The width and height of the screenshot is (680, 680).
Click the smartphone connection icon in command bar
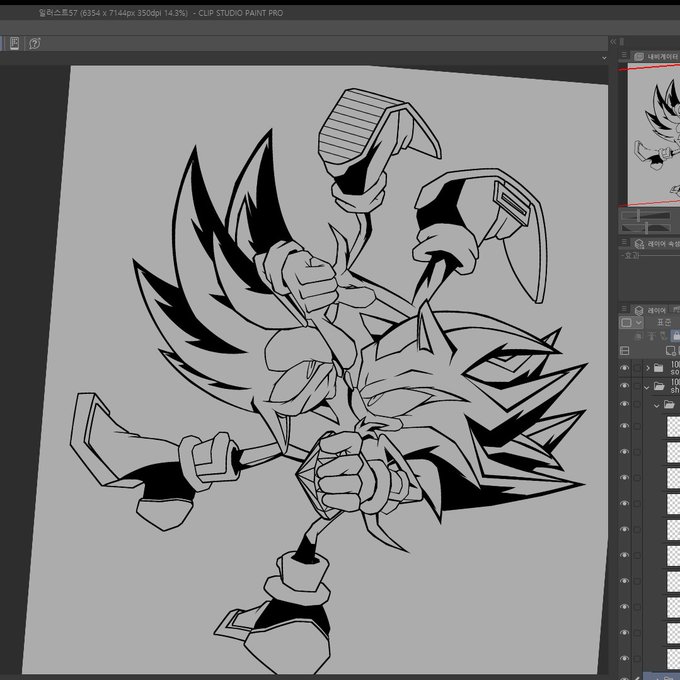[x=14, y=43]
